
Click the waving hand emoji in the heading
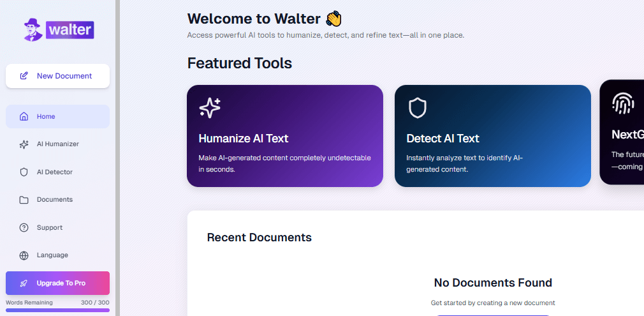pyautogui.click(x=333, y=19)
